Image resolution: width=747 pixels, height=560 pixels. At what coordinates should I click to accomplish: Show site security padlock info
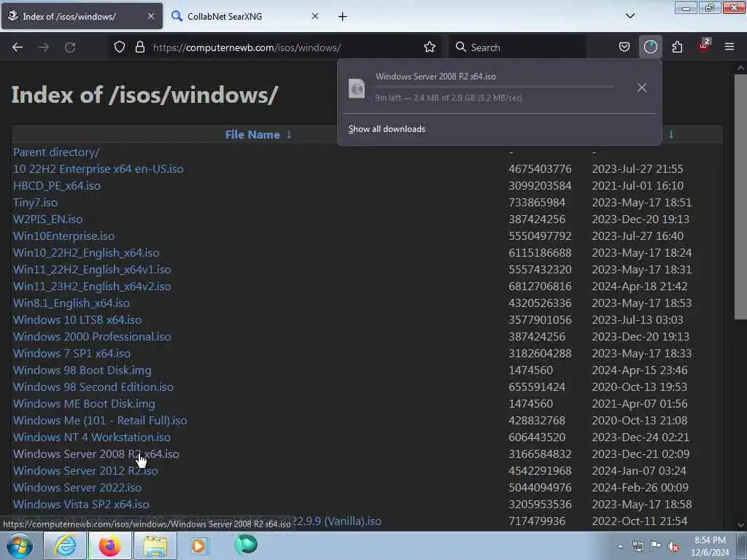tap(139, 47)
